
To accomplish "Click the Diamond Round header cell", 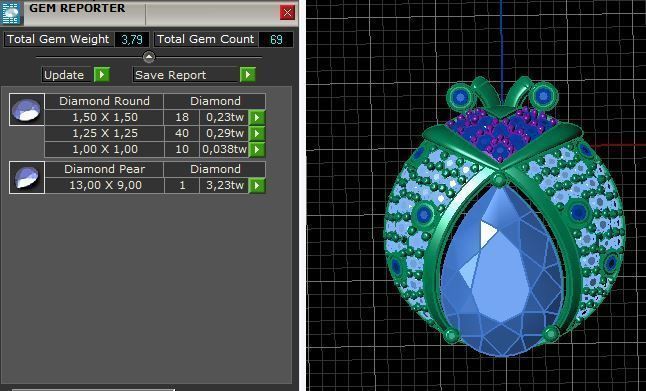I will 104,101.
